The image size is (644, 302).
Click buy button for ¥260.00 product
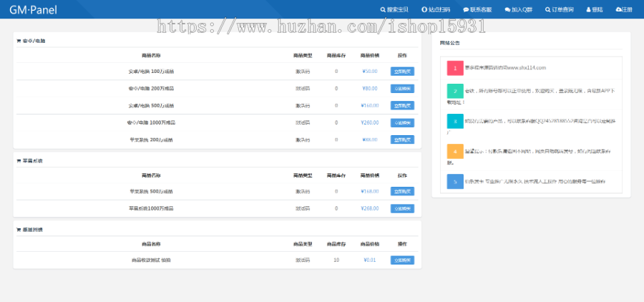(x=402, y=122)
